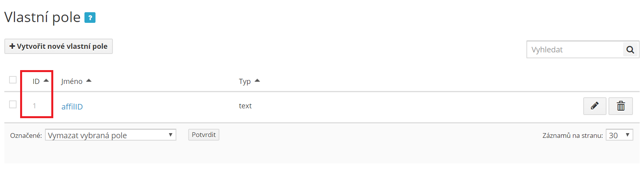Screen dimensions: 644x180
Task: Open the Záznamů na stranu dropdown
Action: click(619, 135)
